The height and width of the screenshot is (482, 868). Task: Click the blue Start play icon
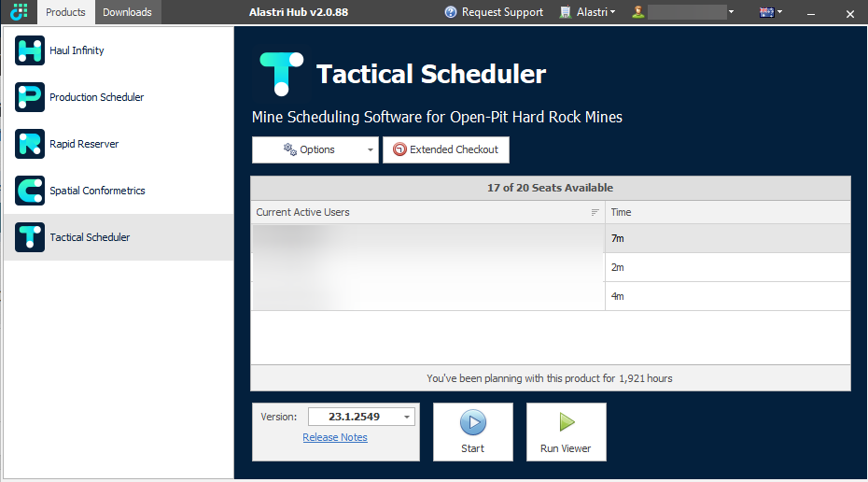click(x=473, y=423)
